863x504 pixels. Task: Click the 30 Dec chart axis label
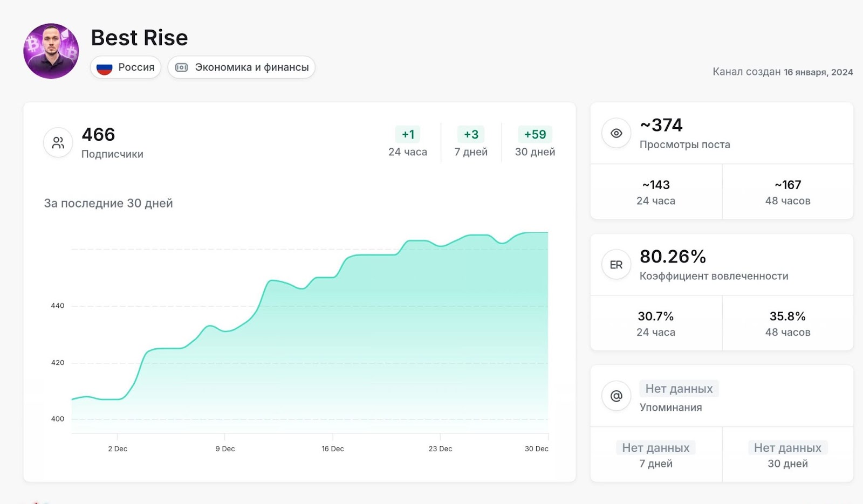537,448
